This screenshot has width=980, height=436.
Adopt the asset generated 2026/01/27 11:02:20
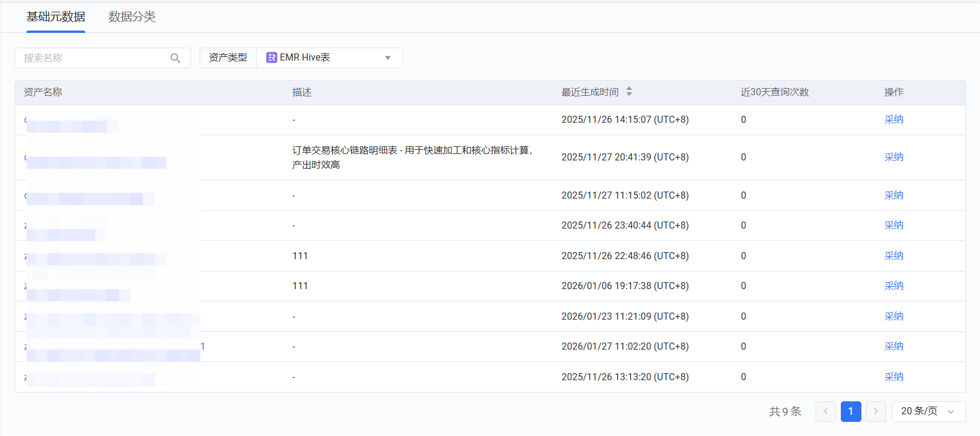pyautogui.click(x=894, y=347)
